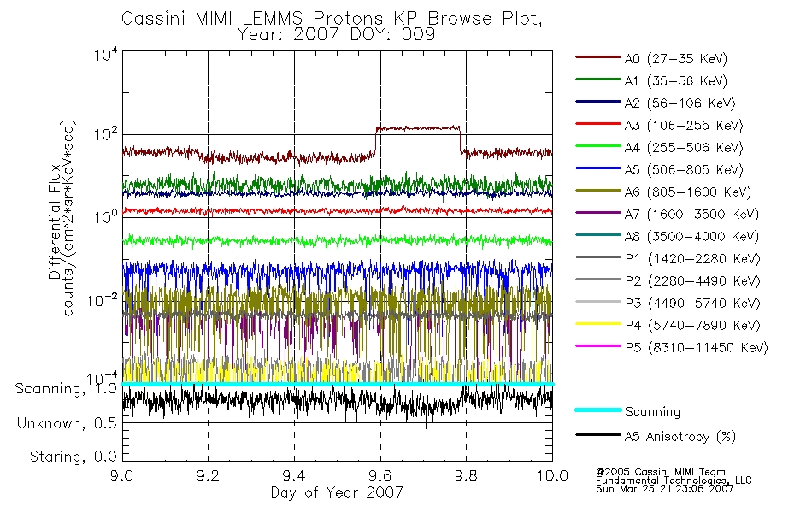The image size is (812, 513).
Task: Click the olive A6 legend line
Action: [598, 190]
